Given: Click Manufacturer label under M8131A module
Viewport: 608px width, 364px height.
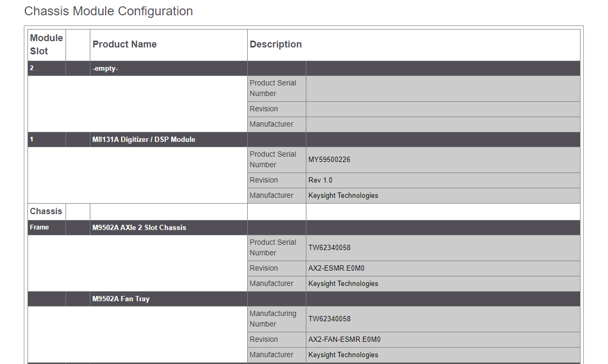Looking at the screenshot, I should click(272, 196).
